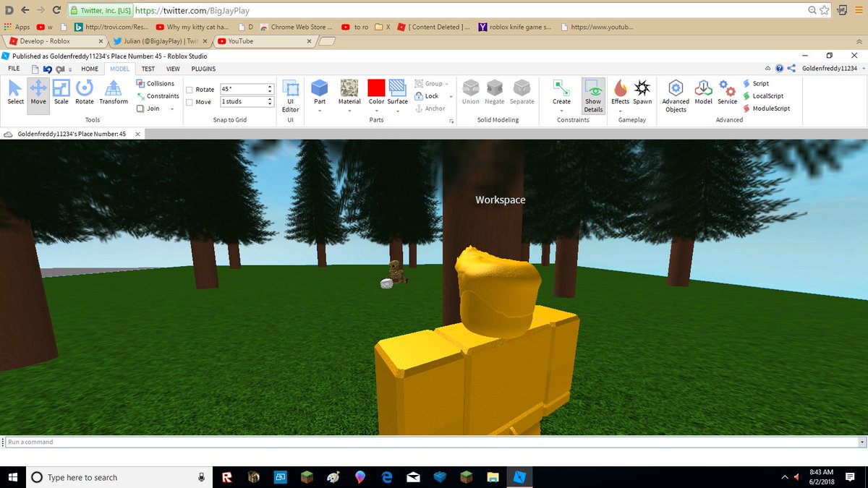The image size is (868, 488).
Task: Expand the Lock dropdown arrow
Action: pyautogui.click(x=451, y=97)
